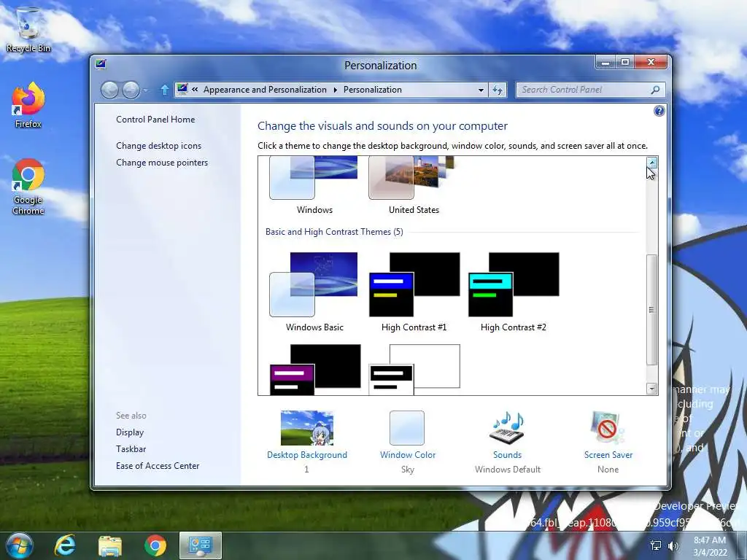Open the Window Color swatch
This screenshot has height=560, width=747.
pos(407,428)
